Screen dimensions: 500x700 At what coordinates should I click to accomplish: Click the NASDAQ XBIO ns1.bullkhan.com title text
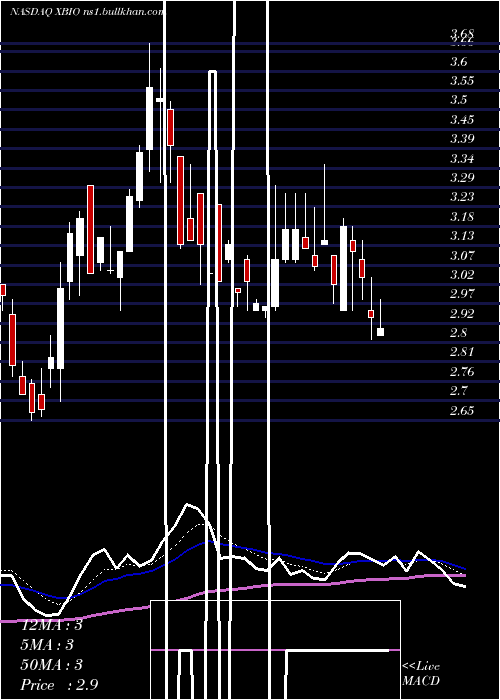87,12
